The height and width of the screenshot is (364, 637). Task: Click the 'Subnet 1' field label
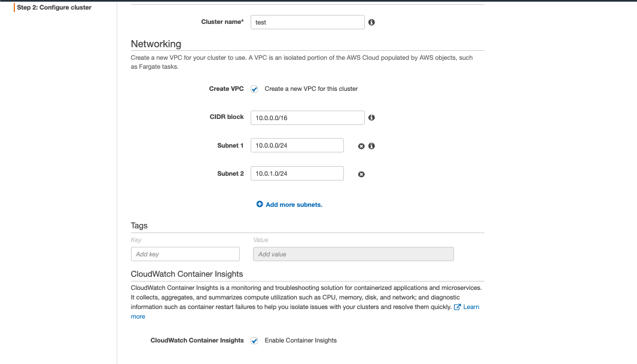[230, 145]
